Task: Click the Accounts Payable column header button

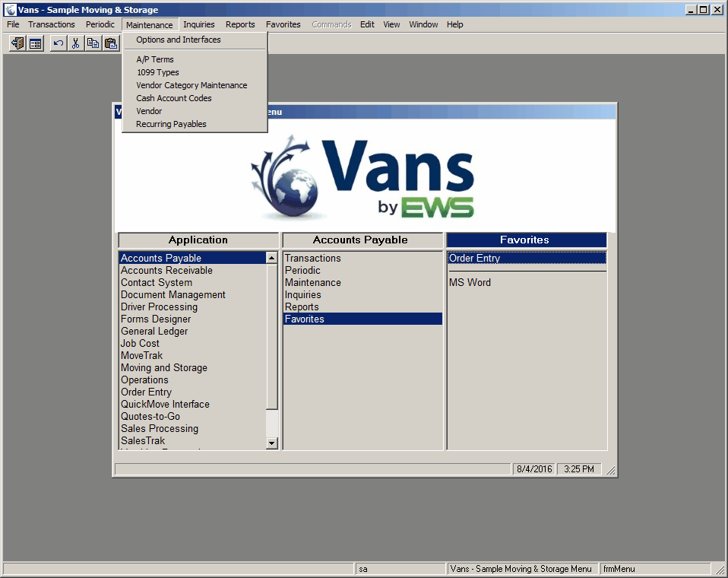Action: 362,240
